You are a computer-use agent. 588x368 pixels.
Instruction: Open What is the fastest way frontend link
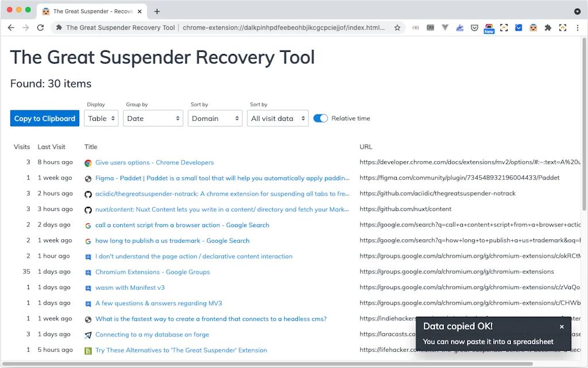click(x=211, y=319)
